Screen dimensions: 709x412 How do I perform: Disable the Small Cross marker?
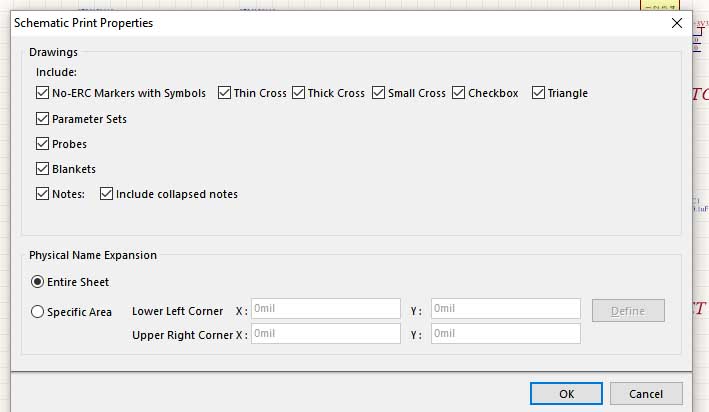click(379, 93)
